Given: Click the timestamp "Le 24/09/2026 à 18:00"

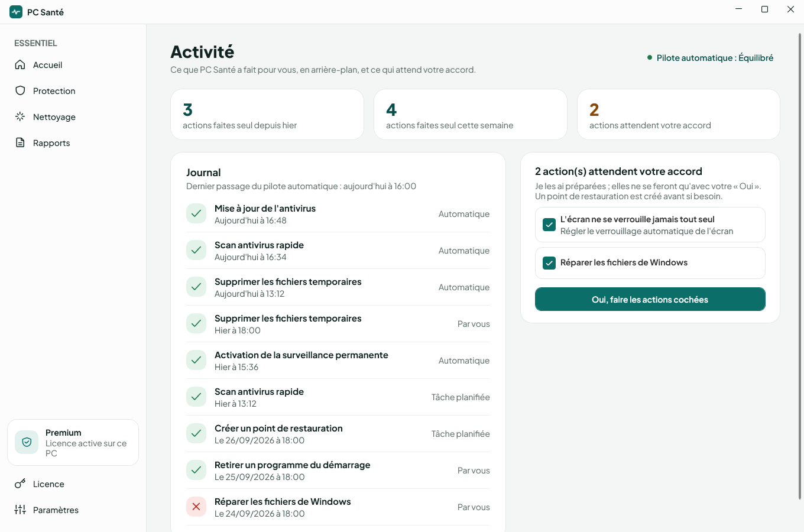Looking at the screenshot, I should [x=260, y=514].
